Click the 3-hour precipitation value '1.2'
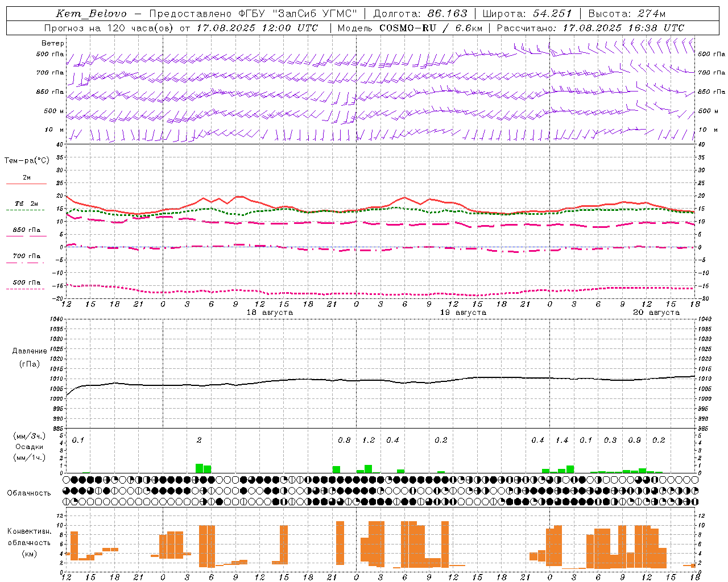 coord(369,440)
